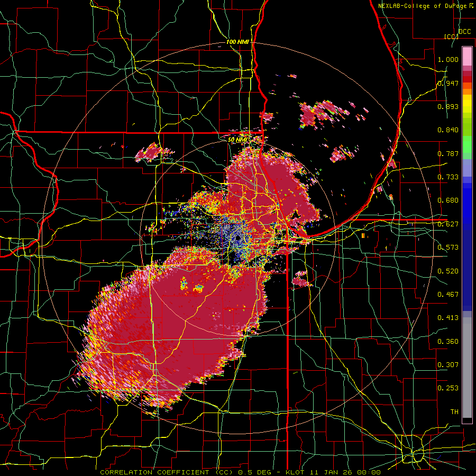Click the 0.360 legend value
Viewport: 476px width, 476px height.
(x=448, y=342)
